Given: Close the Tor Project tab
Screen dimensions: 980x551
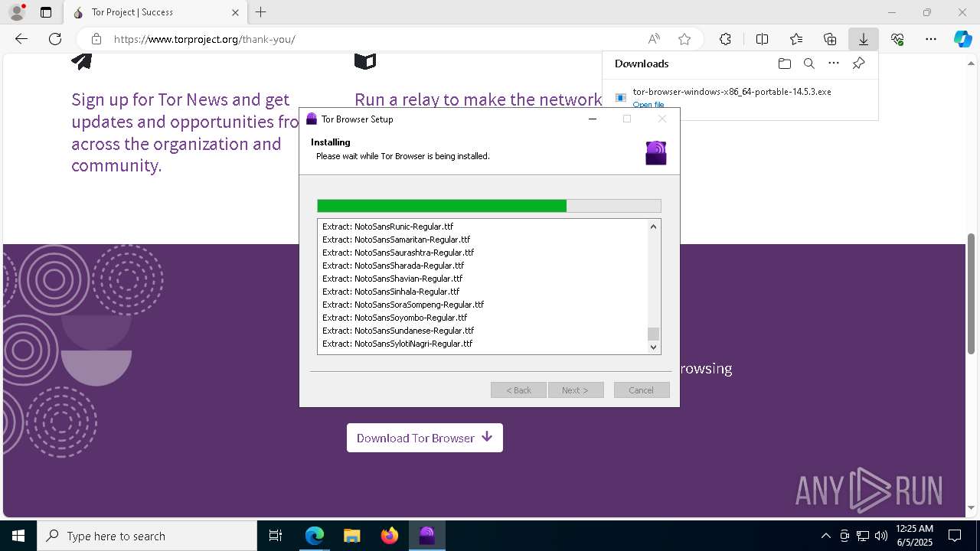Looking at the screenshot, I should point(236,12).
